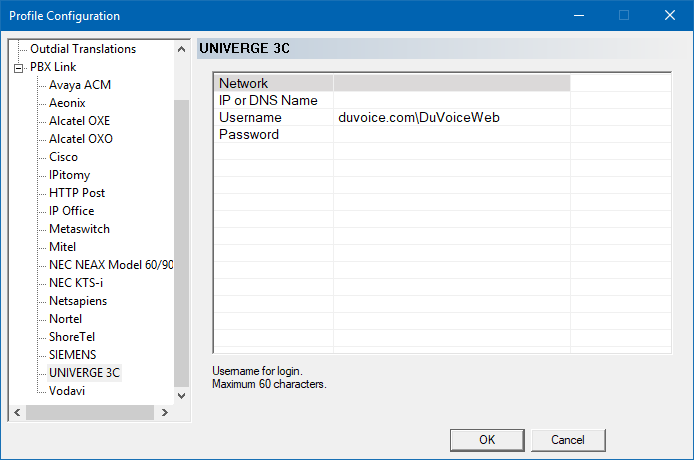Select Avaya ACM in the tree

coord(80,85)
